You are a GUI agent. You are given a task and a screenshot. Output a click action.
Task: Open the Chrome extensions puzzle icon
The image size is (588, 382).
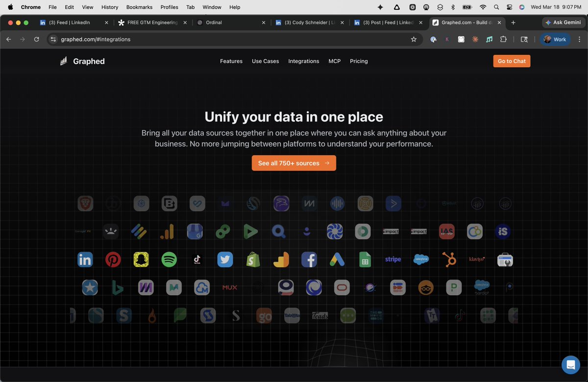pyautogui.click(x=503, y=39)
